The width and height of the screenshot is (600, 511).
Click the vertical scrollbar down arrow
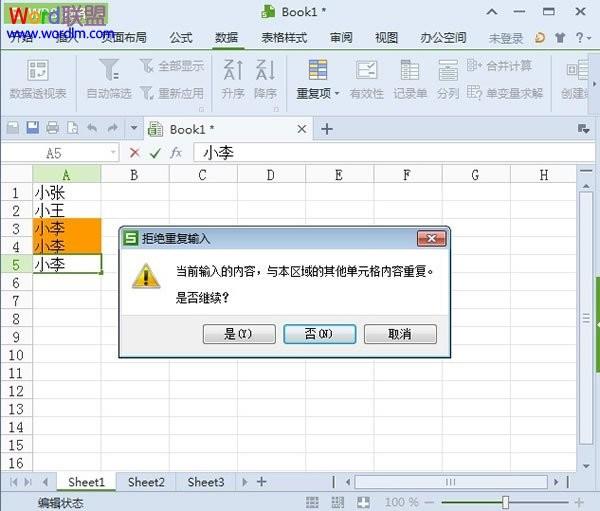click(x=586, y=466)
